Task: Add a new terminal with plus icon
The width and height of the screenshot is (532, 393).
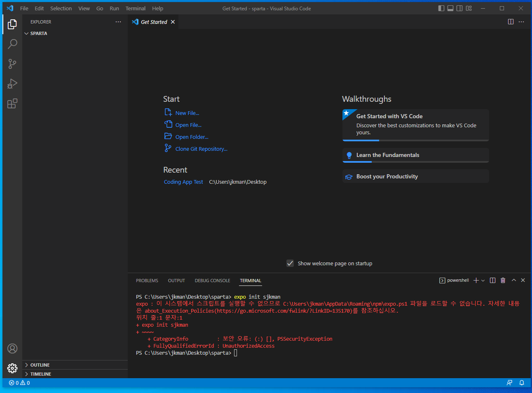Action: point(476,280)
